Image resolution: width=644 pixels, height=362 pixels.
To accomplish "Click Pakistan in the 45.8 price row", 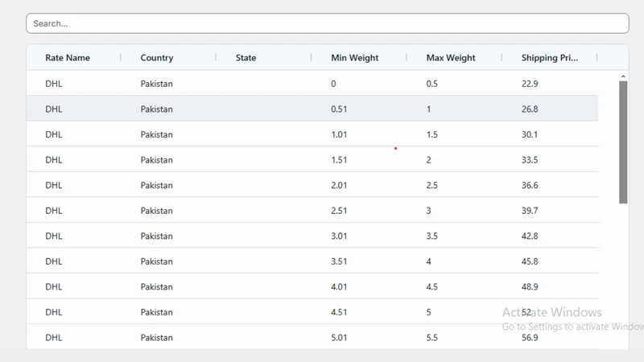I will pyautogui.click(x=156, y=261).
